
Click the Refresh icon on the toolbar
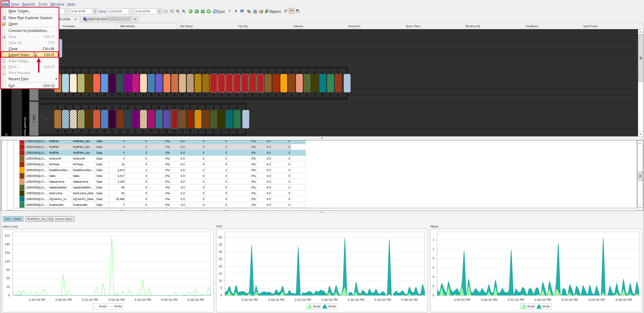(x=242, y=11)
